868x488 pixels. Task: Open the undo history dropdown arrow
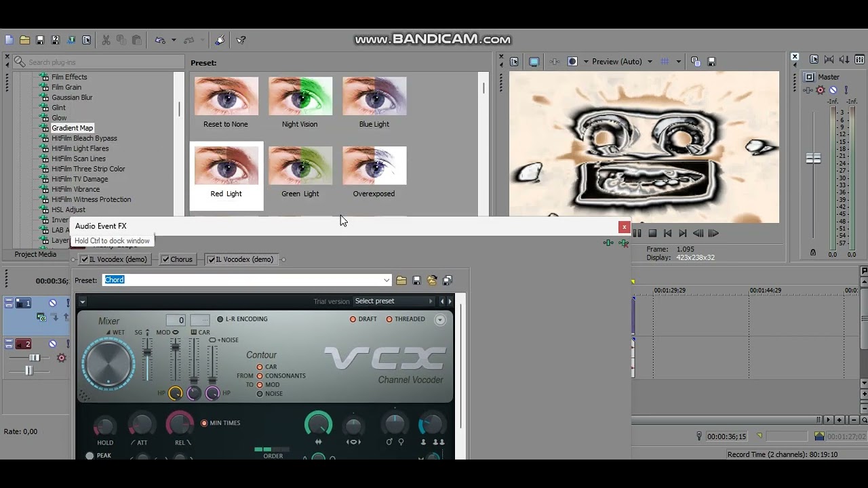coord(173,40)
